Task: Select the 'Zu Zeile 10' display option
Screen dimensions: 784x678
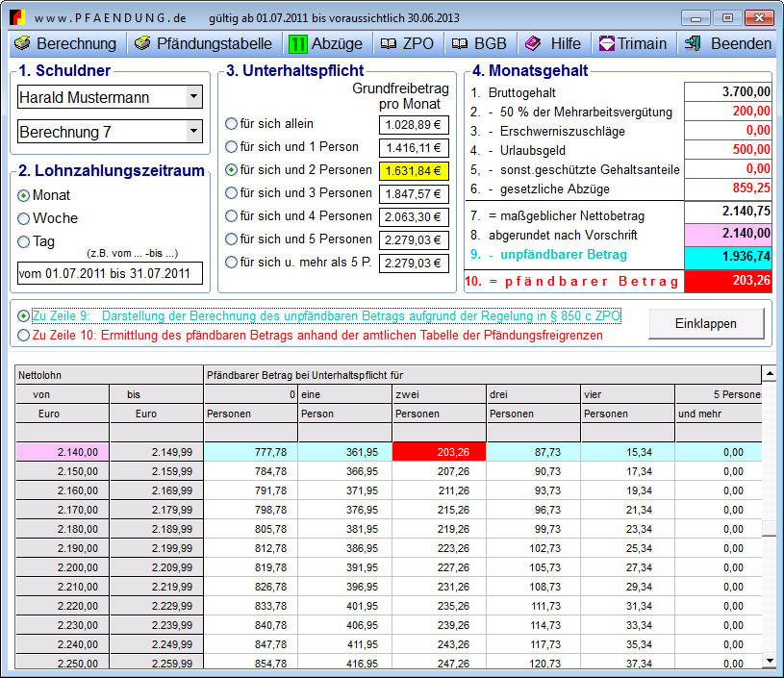Action: point(23,335)
